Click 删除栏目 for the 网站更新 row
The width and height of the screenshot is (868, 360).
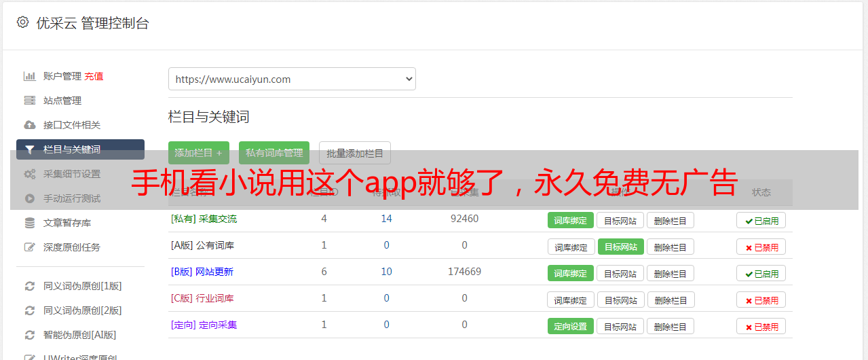[670, 273]
